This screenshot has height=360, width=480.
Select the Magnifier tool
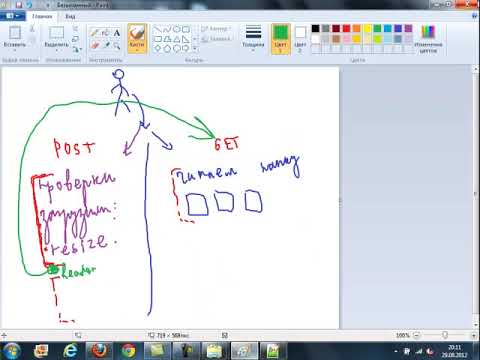pos(116,45)
